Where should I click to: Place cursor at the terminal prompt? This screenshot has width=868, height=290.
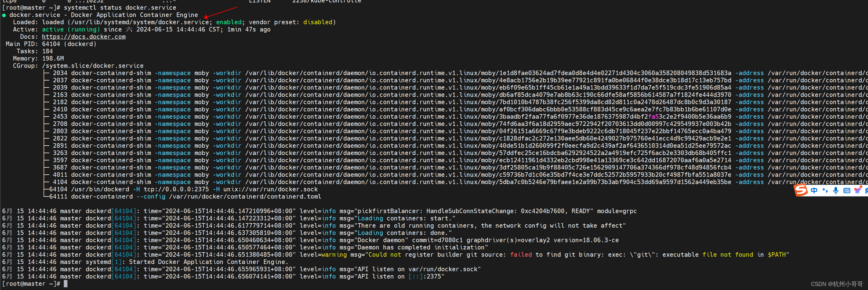click(x=65, y=284)
